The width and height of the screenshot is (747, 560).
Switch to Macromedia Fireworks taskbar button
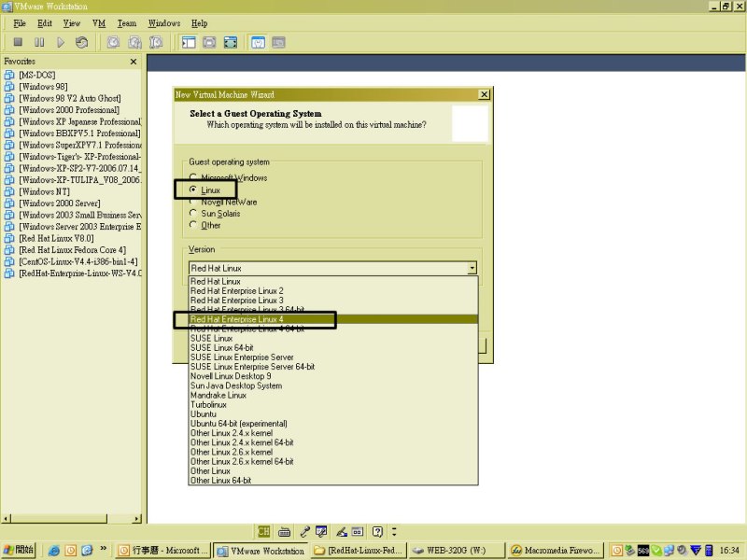click(556, 551)
